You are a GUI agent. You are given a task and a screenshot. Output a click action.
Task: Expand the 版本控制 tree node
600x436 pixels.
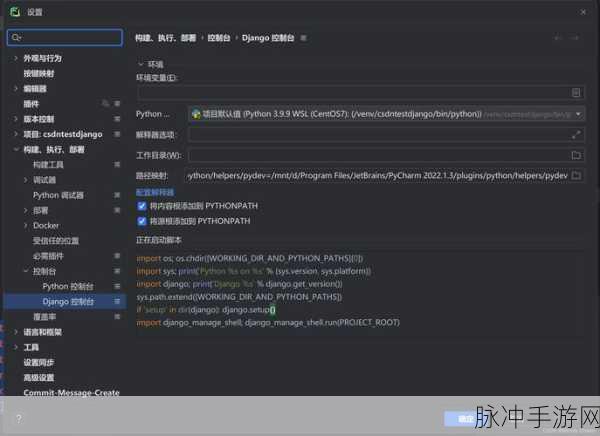tap(16, 119)
